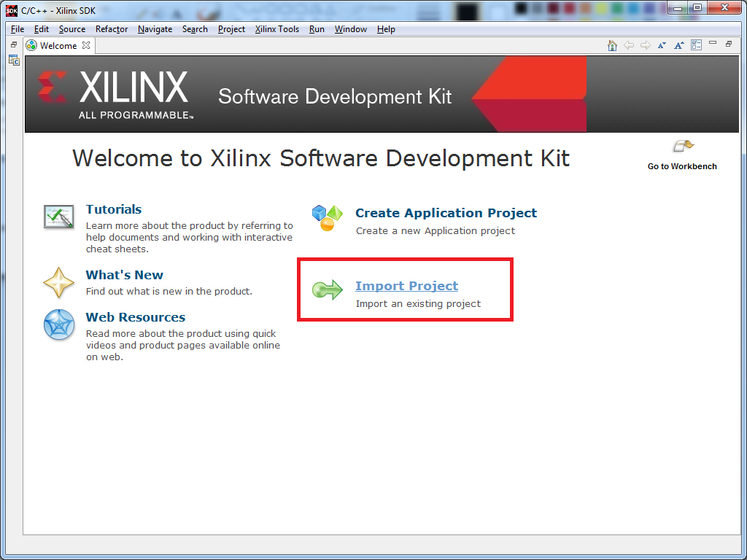Click the Go to Workbench icon
The image size is (747, 560).
[x=683, y=146]
